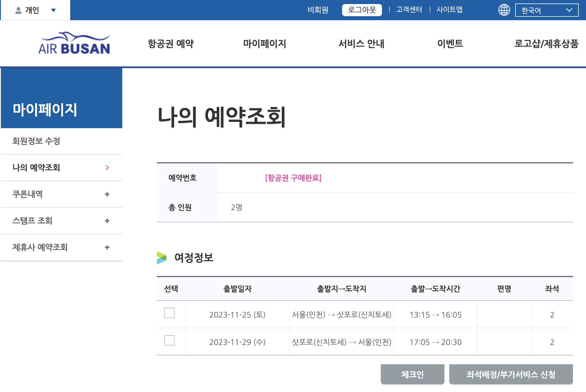This screenshot has height=392, width=586.
Task: Click the 체크인 button
Action: point(412,374)
